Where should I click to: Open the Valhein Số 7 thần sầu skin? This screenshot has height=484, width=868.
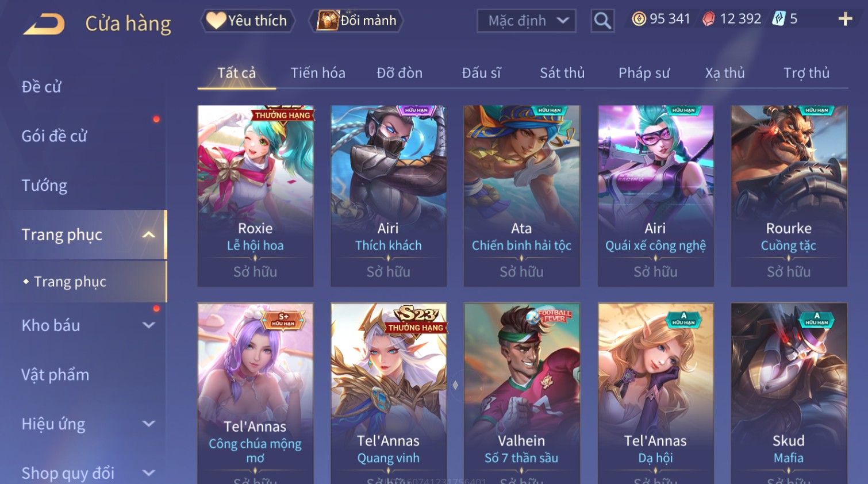(x=521, y=394)
